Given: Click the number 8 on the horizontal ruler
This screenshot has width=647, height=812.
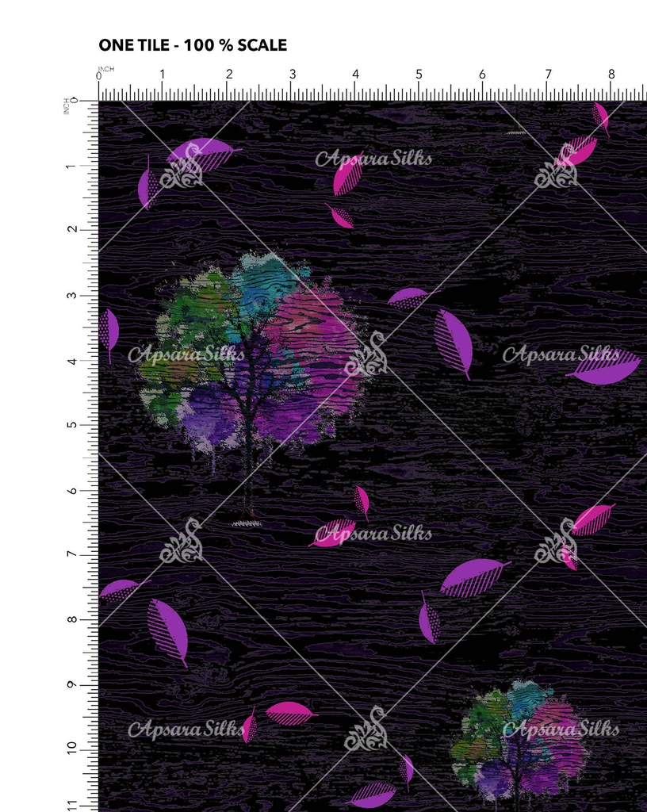Looking at the screenshot, I should tap(611, 75).
